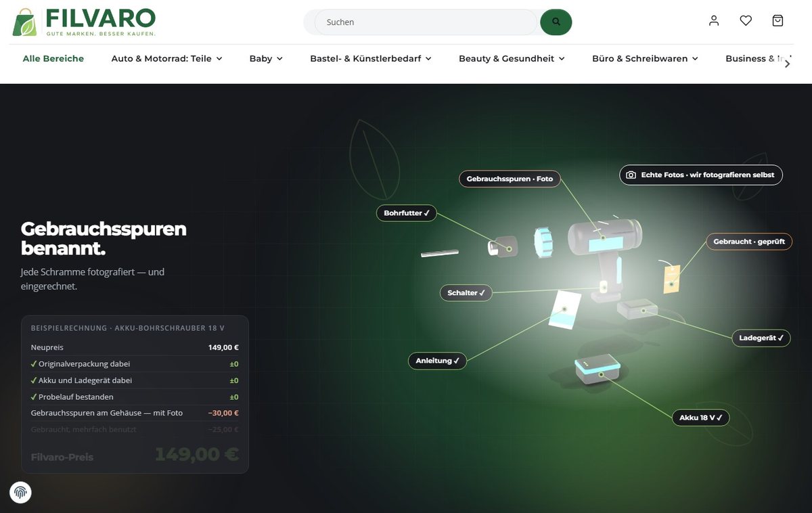
Task: Expand the Baby category dropdown
Action: 266,59
